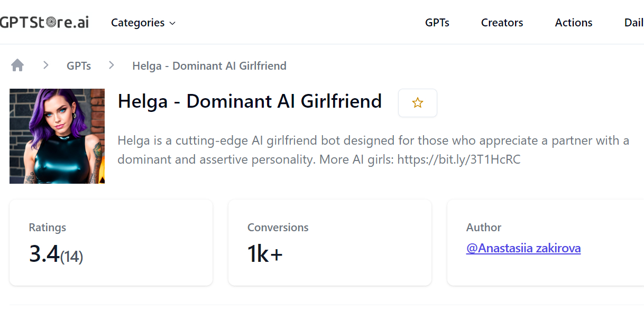The width and height of the screenshot is (644, 312).
Task: Go to the home breadcrumb icon
Action: click(17, 65)
